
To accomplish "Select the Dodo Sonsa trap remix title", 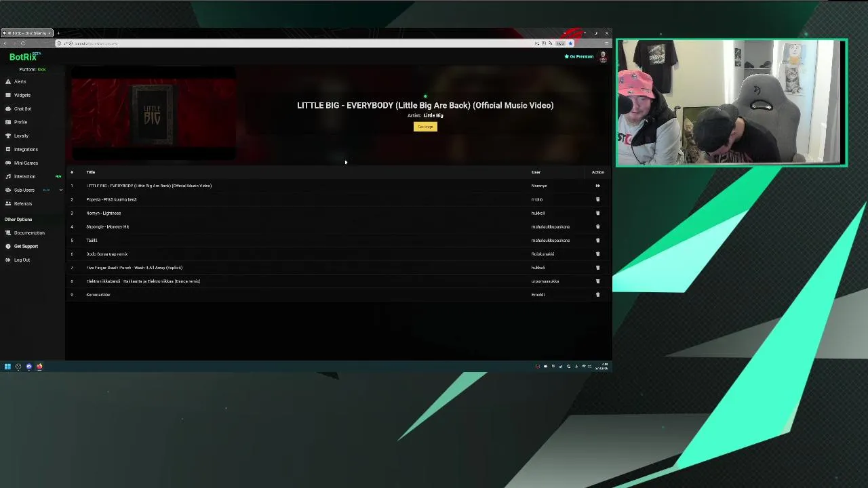I will pos(107,254).
